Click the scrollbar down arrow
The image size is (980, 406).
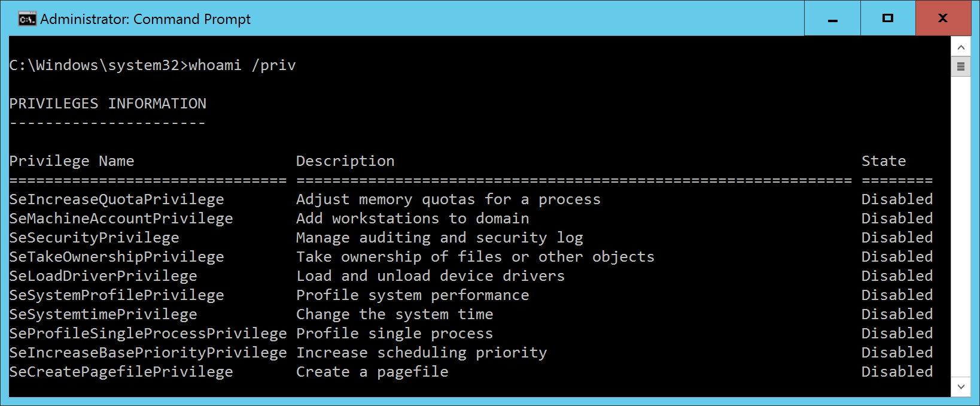[x=961, y=387]
